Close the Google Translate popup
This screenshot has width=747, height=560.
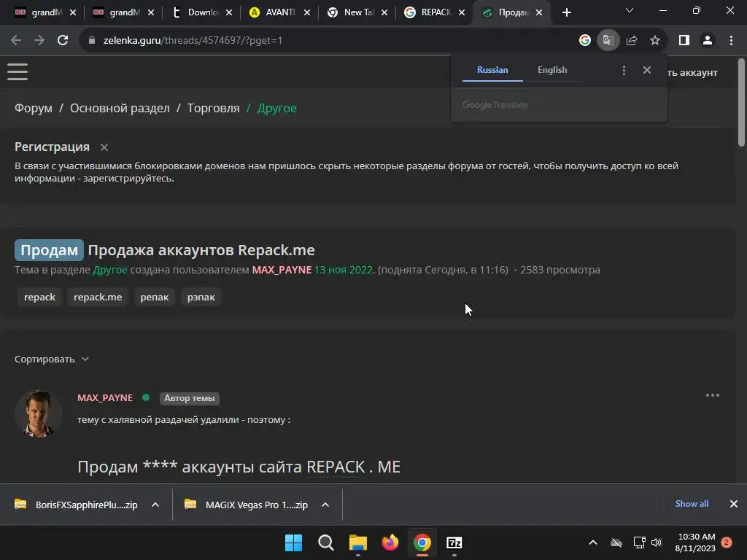646,70
